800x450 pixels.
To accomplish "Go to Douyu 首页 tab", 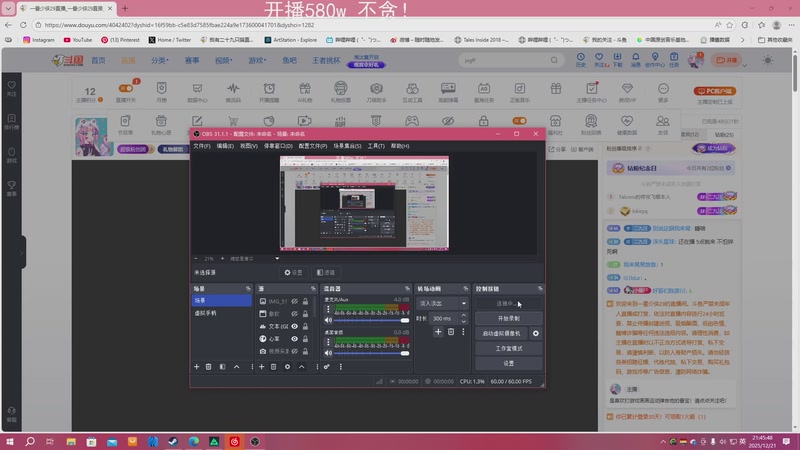I will [98, 60].
